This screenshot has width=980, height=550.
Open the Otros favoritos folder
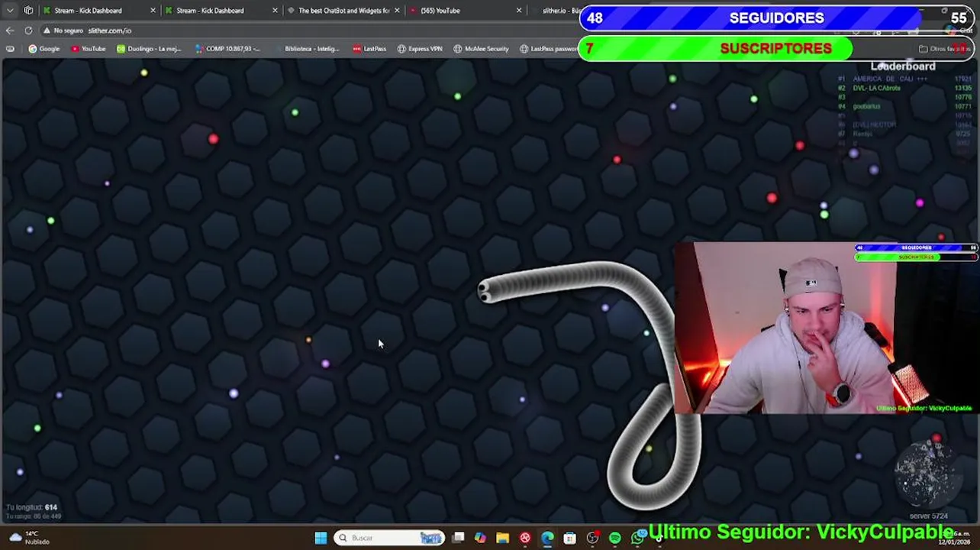(x=945, y=49)
